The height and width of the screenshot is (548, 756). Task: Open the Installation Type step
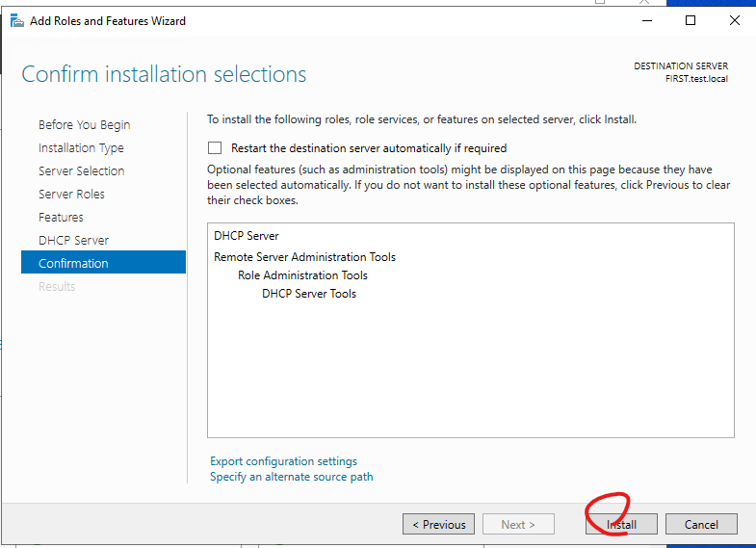(x=81, y=148)
